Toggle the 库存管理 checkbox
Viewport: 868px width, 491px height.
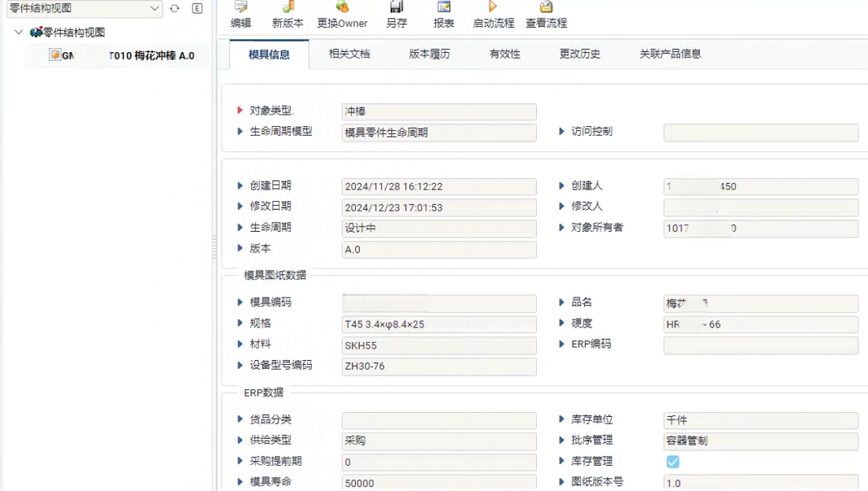(673, 462)
